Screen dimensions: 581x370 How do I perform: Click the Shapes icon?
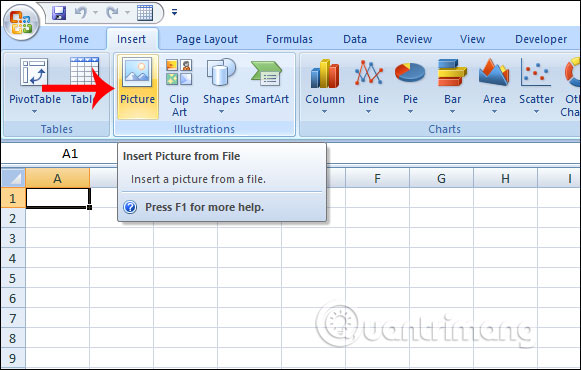click(221, 72)
